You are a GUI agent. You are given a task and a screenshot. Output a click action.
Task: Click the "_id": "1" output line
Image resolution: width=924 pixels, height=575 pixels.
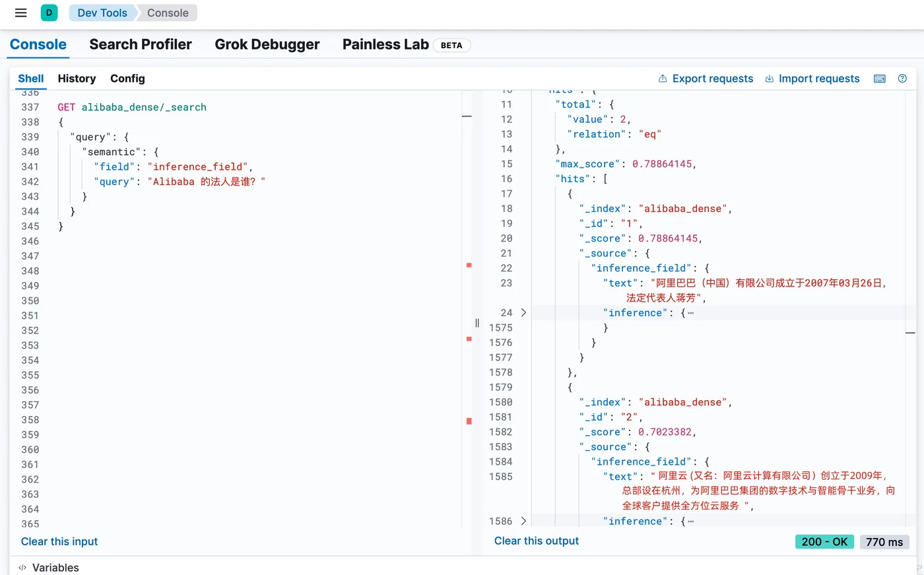[x=610, y=223]
